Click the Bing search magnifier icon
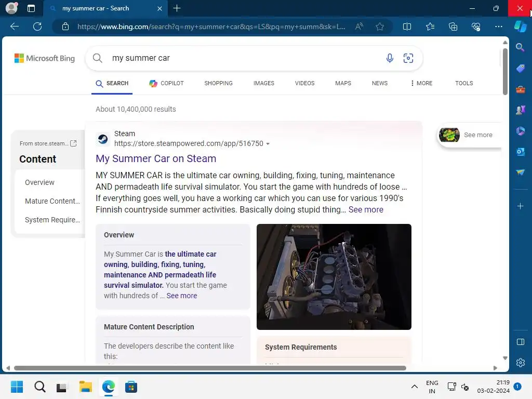The width and height of the screenshot is (532, 399). [x=97, y=58]
